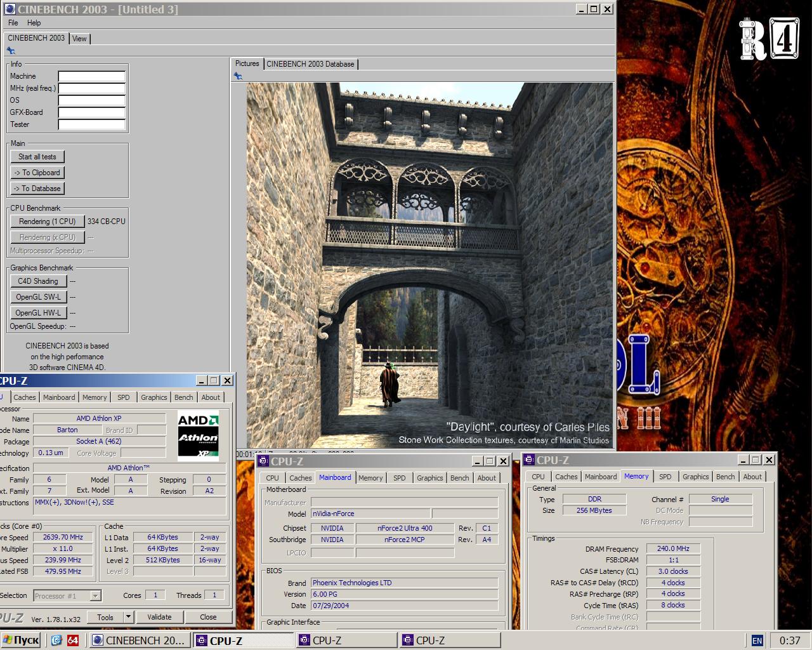The width and height of the screenshot is (812, 650).
Task: Click the Single channel value in Memory
Action: pyautogui.click(x=720, y=499)
